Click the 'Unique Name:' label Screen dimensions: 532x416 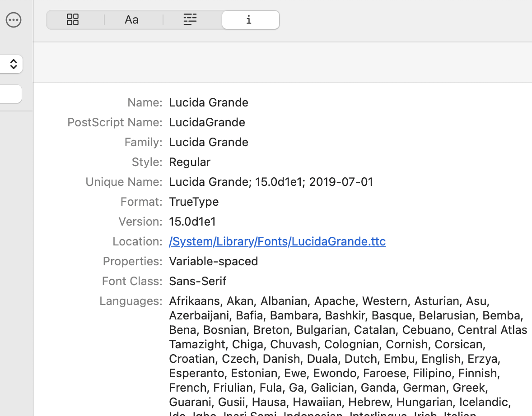[124, 182]
